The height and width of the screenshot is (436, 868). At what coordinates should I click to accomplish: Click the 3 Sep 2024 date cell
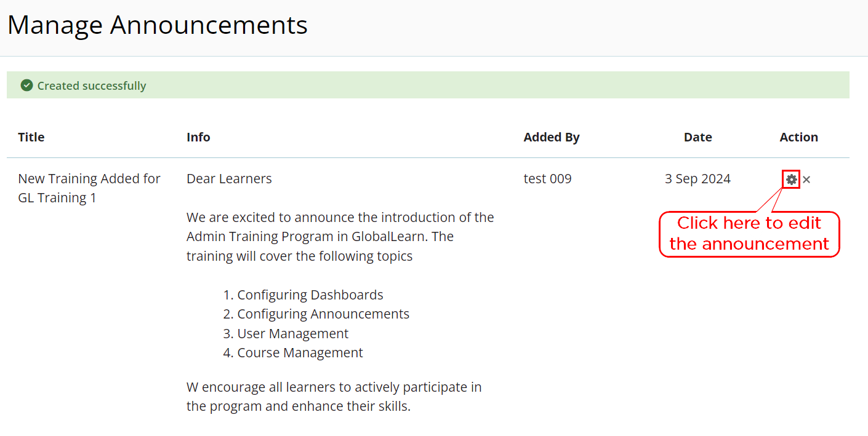(x=697, y=179)
